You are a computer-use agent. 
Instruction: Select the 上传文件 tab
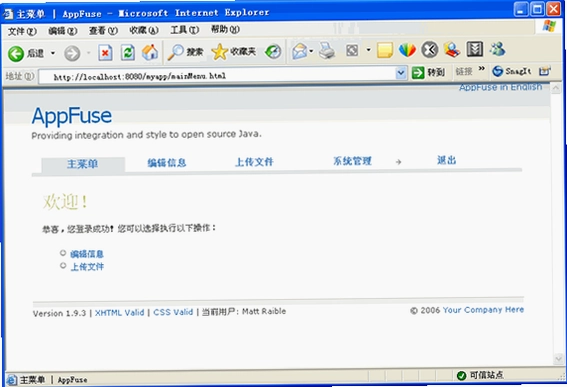pyautogui.click(x=254, y=162)
